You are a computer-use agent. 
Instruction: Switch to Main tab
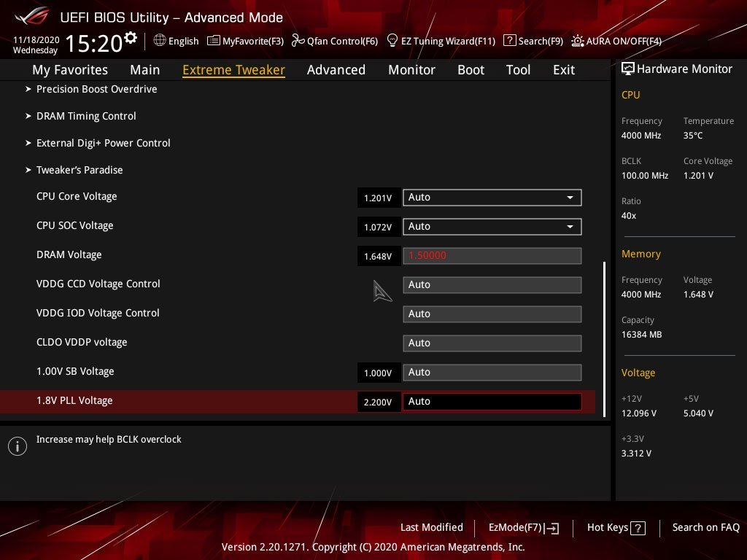coord(145,70)
